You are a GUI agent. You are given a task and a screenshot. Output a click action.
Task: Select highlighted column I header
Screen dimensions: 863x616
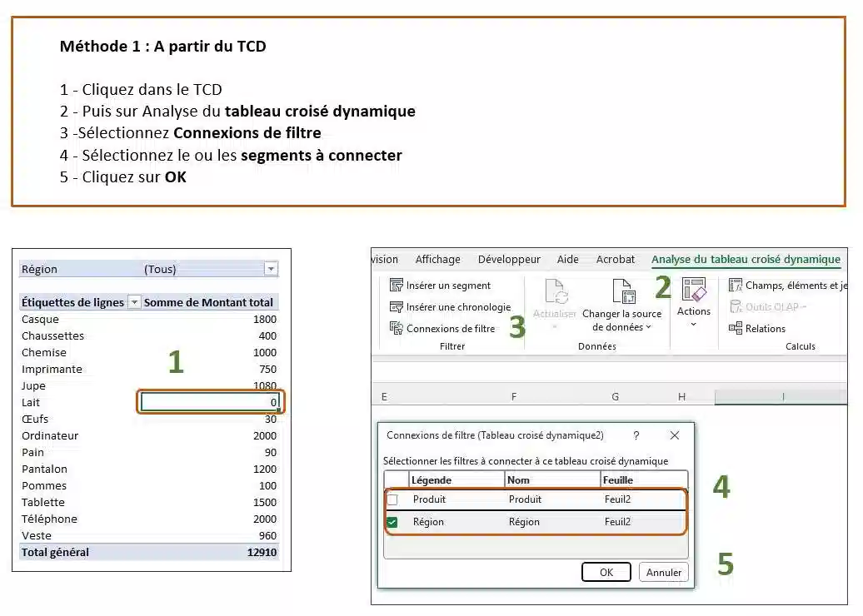click(781, 396)
